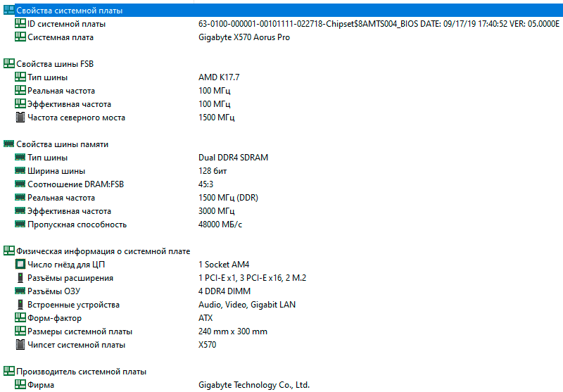Screen dimensions: 563x392
Task: Select the 'Форм-фактор' label
Action: [x=55, y=318]
